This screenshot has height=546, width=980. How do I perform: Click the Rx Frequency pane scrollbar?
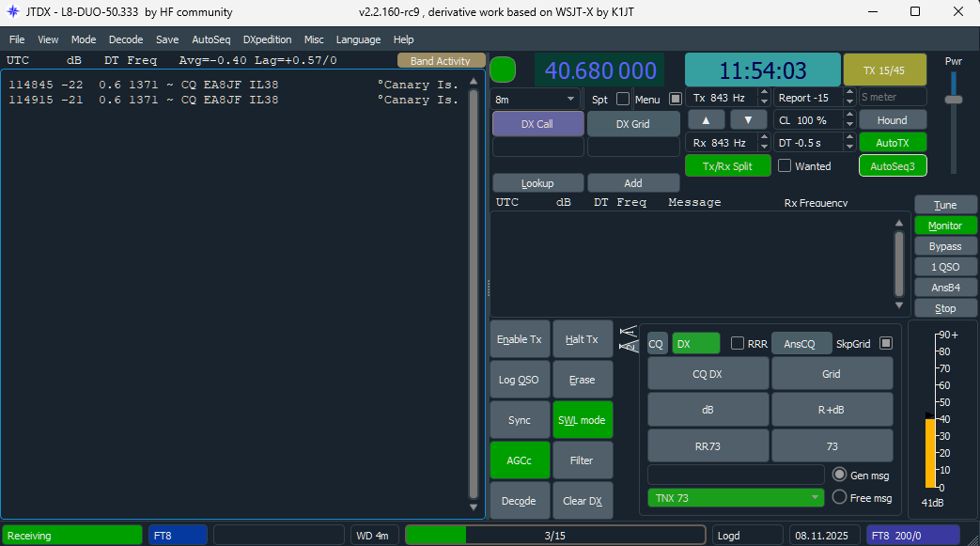899,263
